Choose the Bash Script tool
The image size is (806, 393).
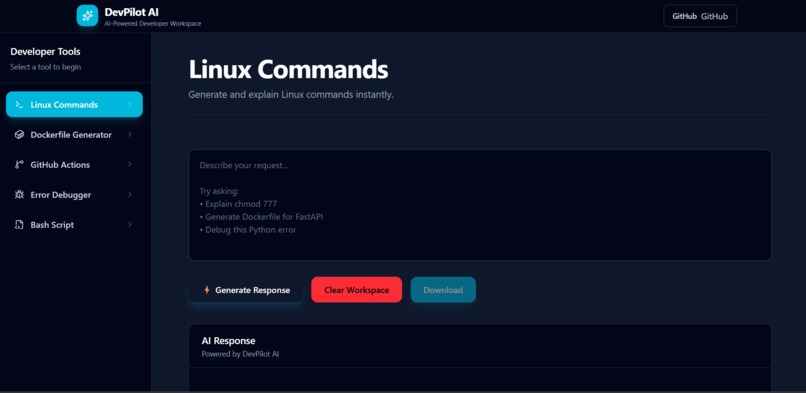(x=75, y=224)
